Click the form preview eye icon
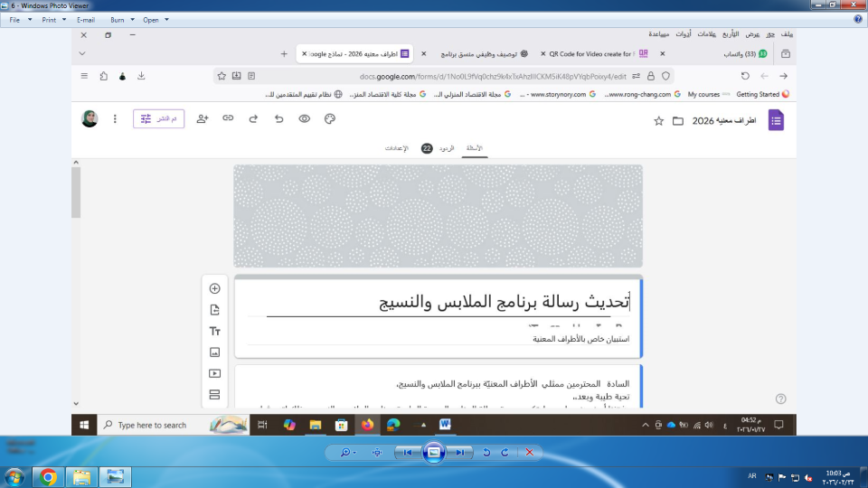This screenshot has height=488, width=868. pos(305,118)
